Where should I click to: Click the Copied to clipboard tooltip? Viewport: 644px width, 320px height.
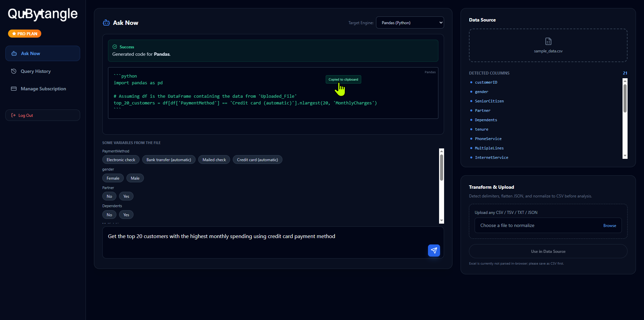pyautogui.click(x=343, y=80)
